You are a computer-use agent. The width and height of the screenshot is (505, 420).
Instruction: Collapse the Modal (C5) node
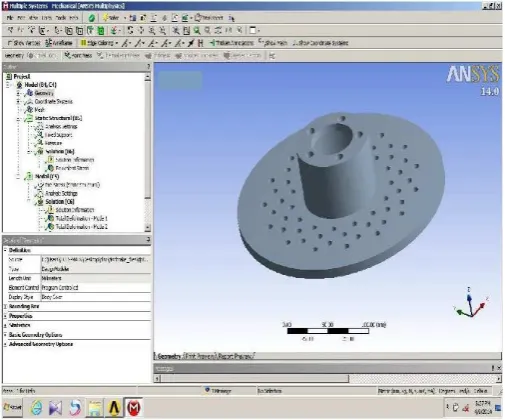point(19,176)
